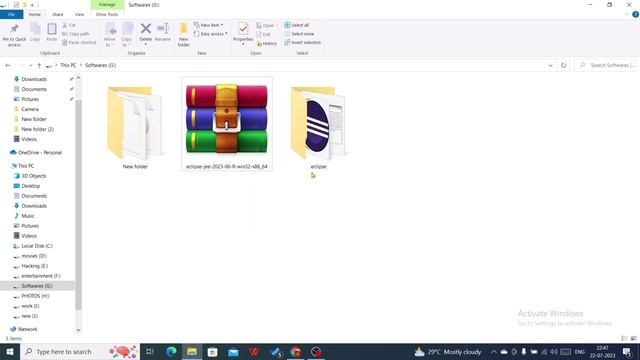The image size is (640, 360).
Task: Open the New item dropdown
Action: (x=209, y=25)
